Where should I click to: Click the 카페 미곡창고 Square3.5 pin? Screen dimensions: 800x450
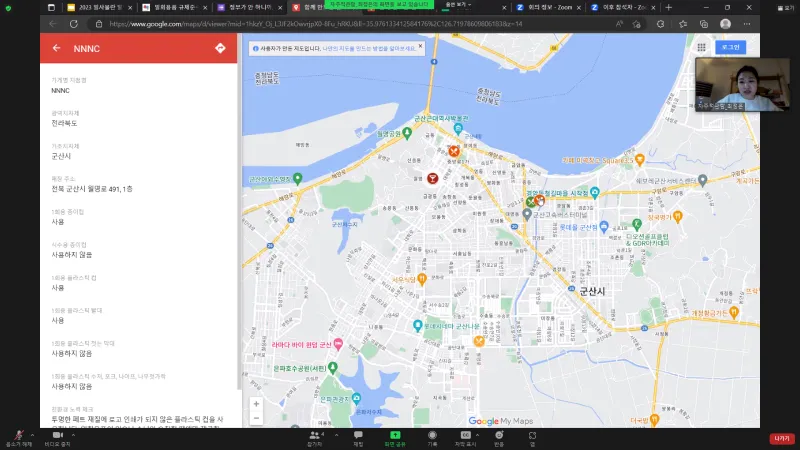click(639, 159)
